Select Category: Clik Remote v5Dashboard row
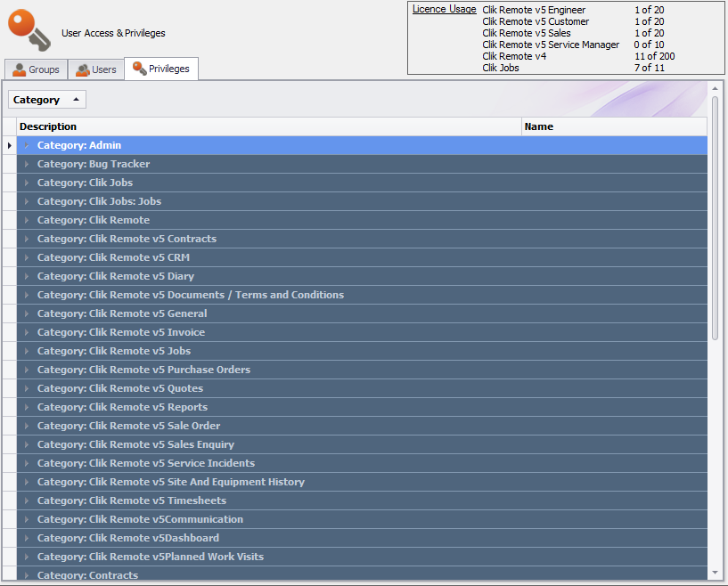 click(x=362, y=538)
